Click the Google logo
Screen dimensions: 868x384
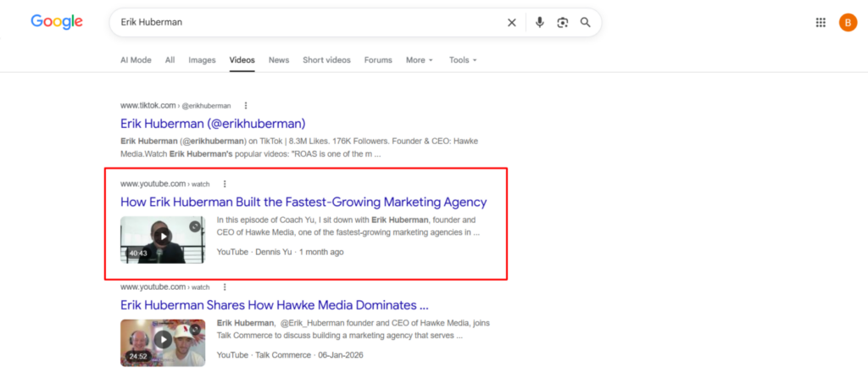(57, 22)
